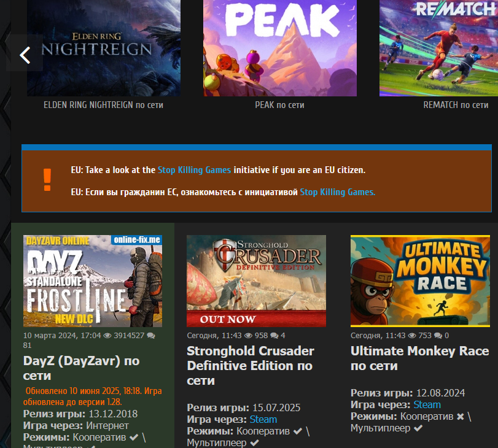Viewport: 498px width, 448px height.
Task: Click the Steam link under Ultimate Monkey Race
Action: coord(427,405)
